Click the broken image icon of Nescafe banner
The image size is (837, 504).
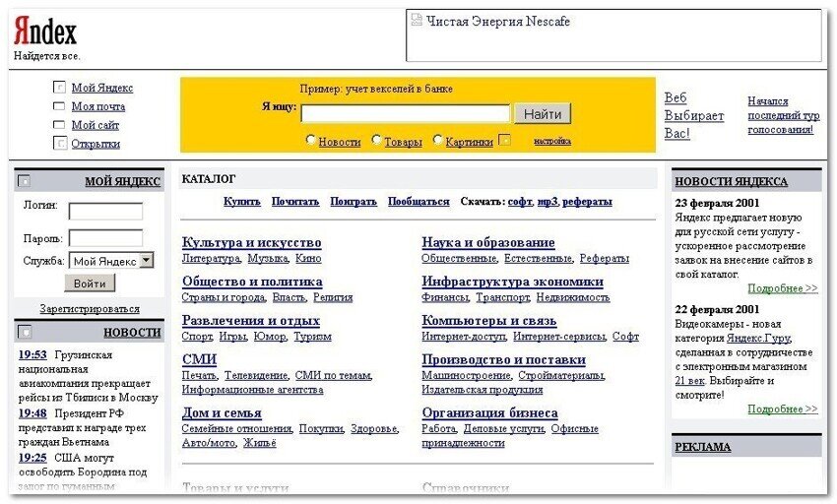417,20
